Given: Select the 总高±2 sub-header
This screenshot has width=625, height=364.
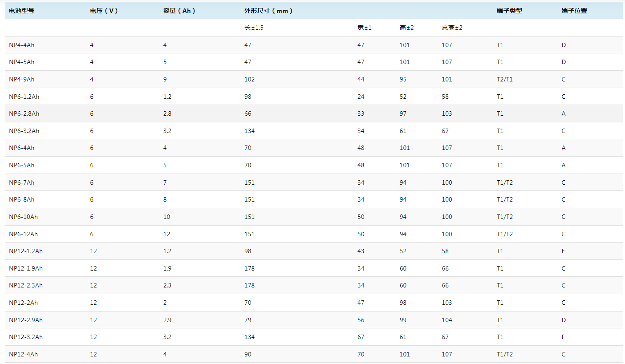Looking at the screenshot, I should [x=452, y=28].
